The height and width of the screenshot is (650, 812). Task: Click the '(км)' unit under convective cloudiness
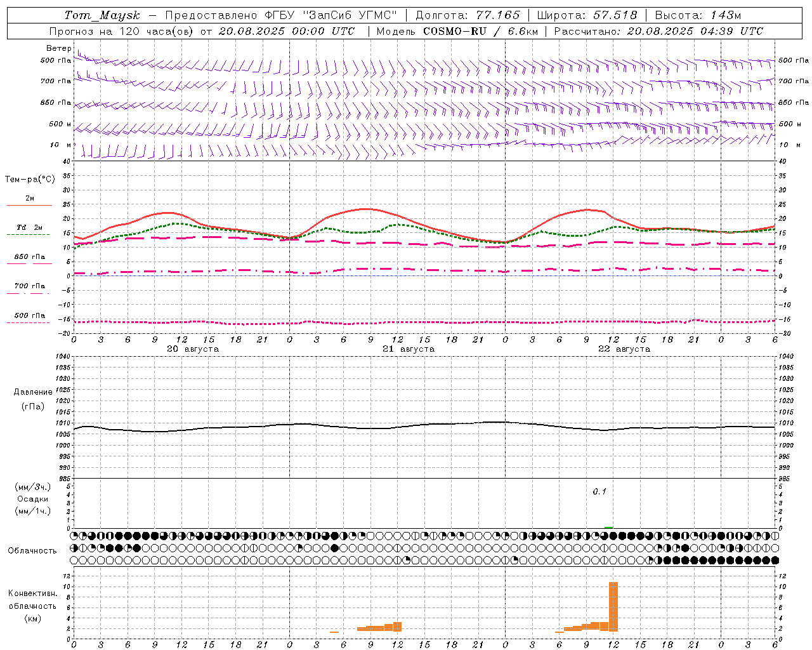(32, 618)
